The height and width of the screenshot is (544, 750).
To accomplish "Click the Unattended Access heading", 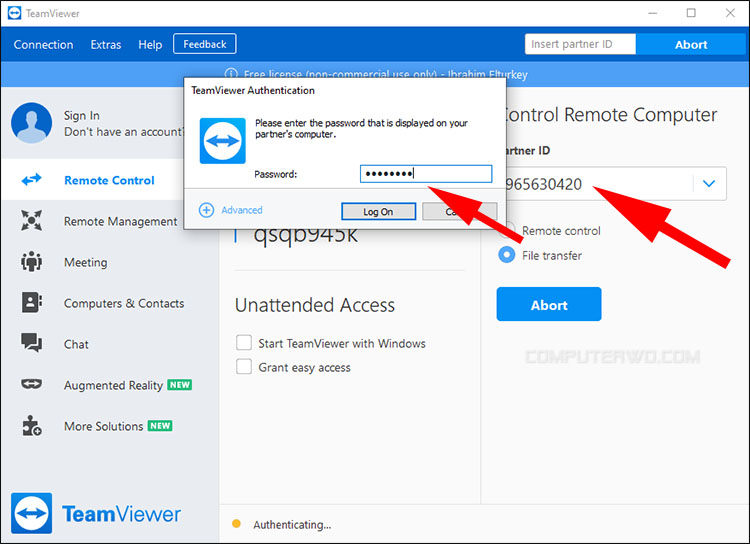I will (x=315, y=305).
